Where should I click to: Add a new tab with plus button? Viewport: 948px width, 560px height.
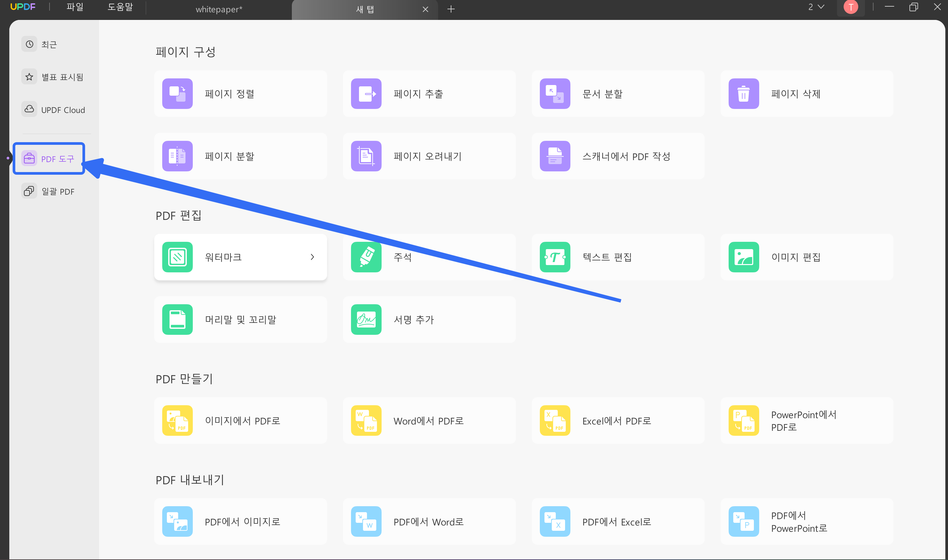pos(451,9)
